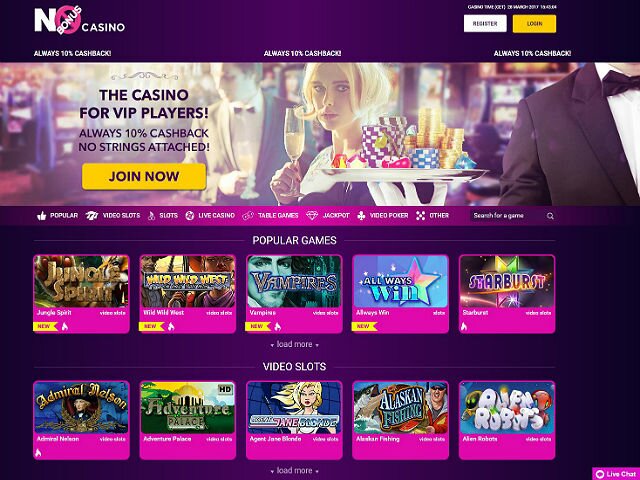Click the Register button
Viewport: 640px width, 480px height.
(485, 24)
